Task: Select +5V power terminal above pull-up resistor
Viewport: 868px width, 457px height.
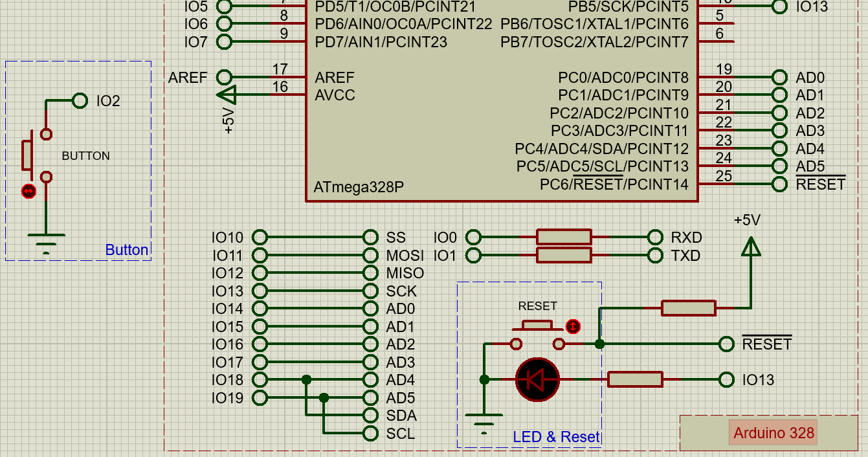Action: pos(751,246)
